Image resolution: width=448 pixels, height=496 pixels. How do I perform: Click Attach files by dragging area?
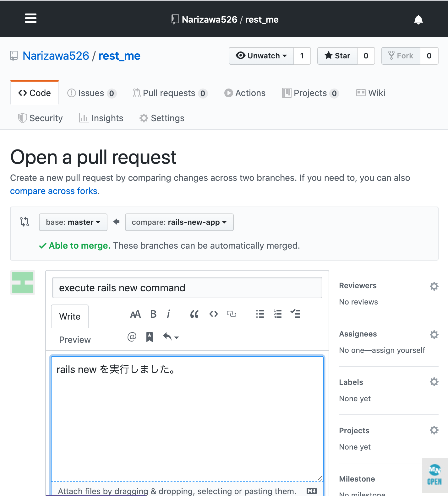pyautogui.click(x=177, y=491)
